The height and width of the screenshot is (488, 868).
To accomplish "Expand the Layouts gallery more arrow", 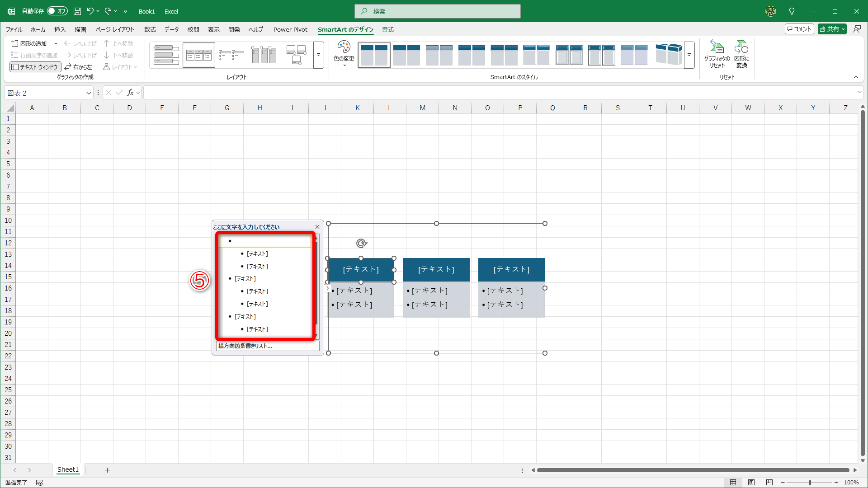I will (x=318, y=55).
